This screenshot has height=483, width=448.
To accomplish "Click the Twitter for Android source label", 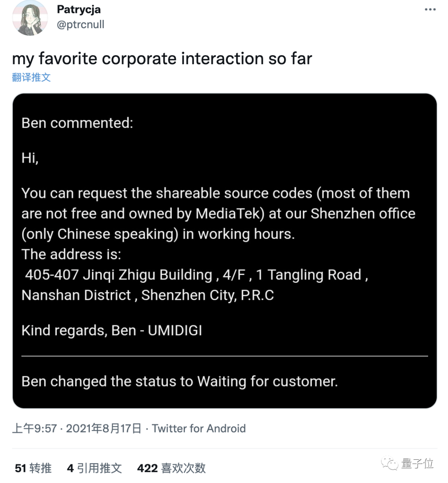I will [x=199, y=428].
